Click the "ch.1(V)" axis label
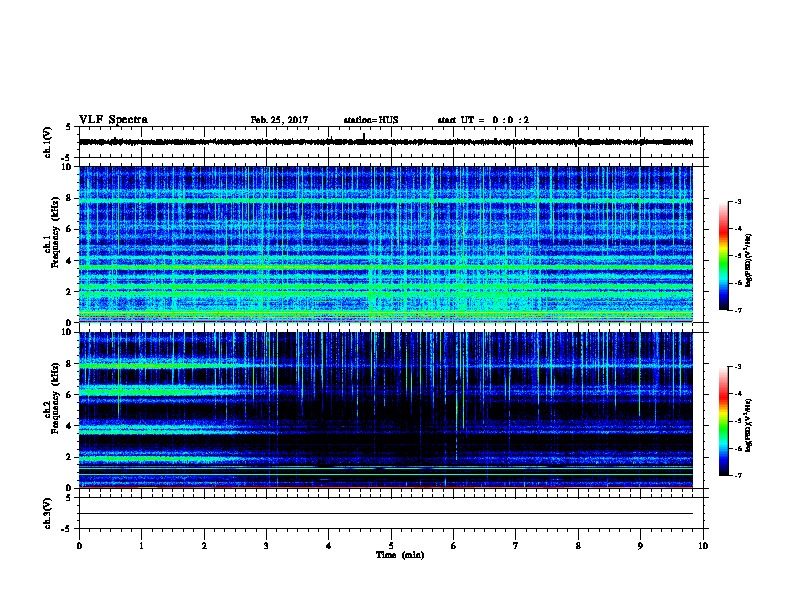Viewport: 792px width, 612px height. 48,142
